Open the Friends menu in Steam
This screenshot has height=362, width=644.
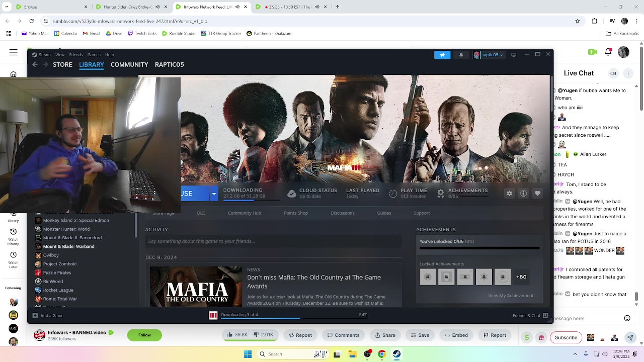click(76, 55)
